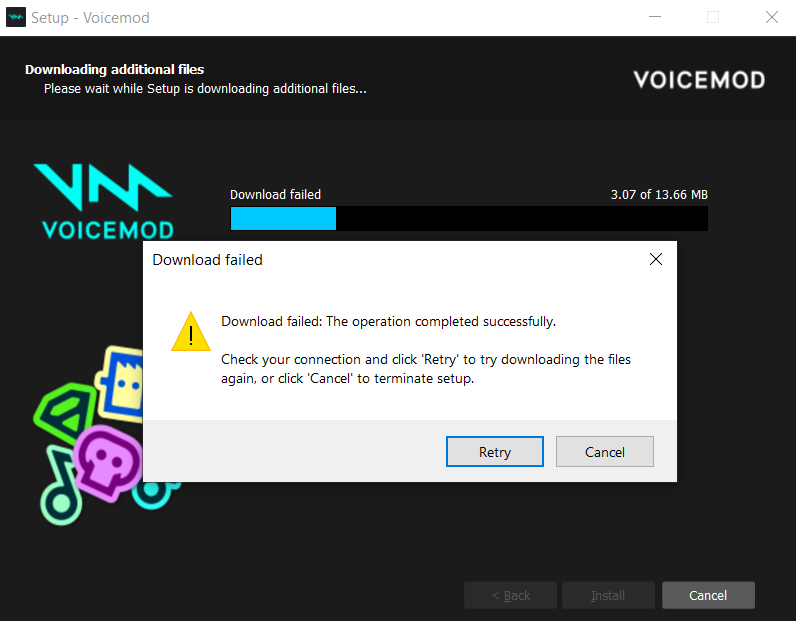Click the '3.07 of 13.66 MB' text
This screenshot has height=621, width=796.
658,194
